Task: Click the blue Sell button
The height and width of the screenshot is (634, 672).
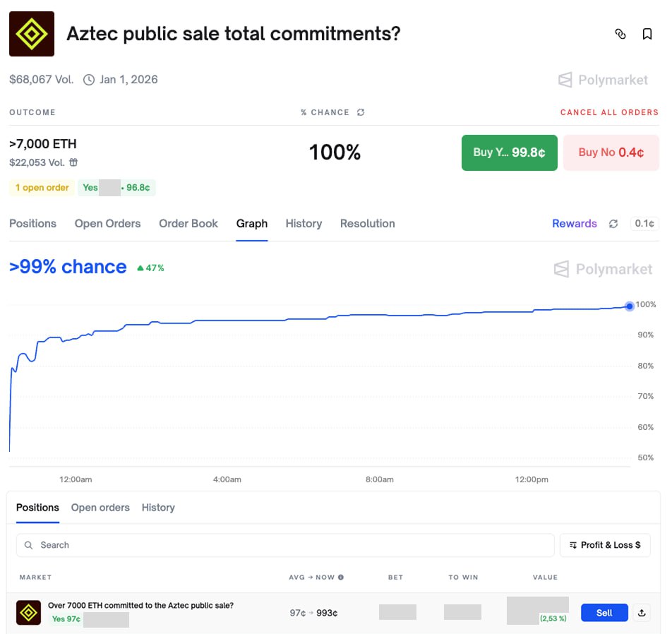Action: [x=604, y=613]
